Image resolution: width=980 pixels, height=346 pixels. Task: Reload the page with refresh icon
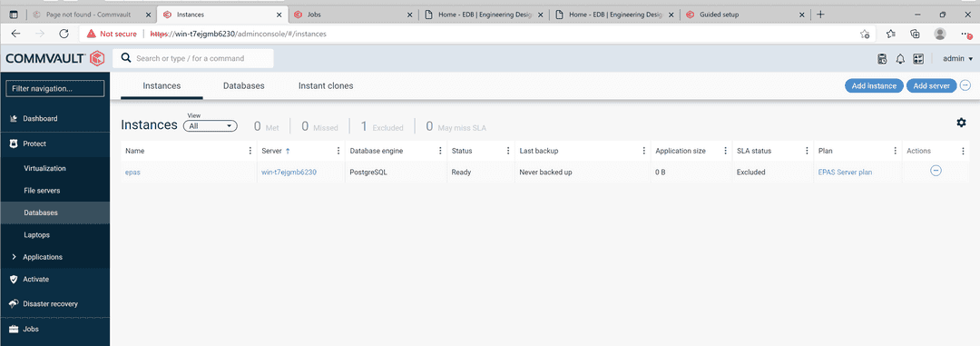[x=64, y=34]
